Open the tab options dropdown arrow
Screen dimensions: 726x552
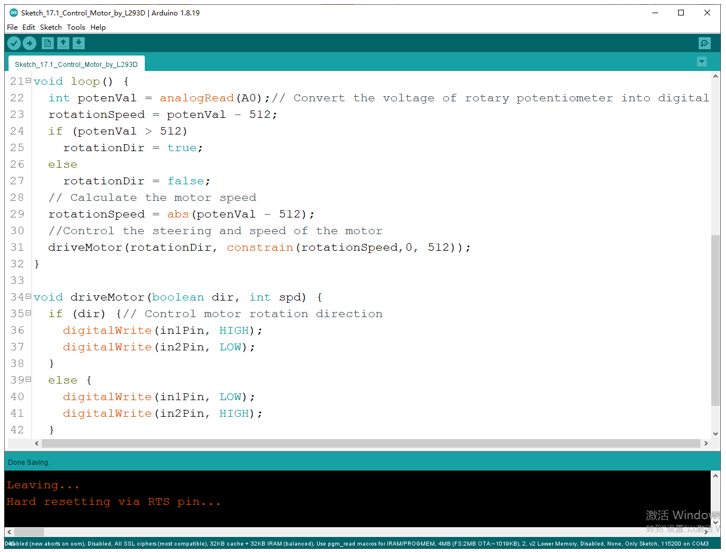[x=702, y=62]
